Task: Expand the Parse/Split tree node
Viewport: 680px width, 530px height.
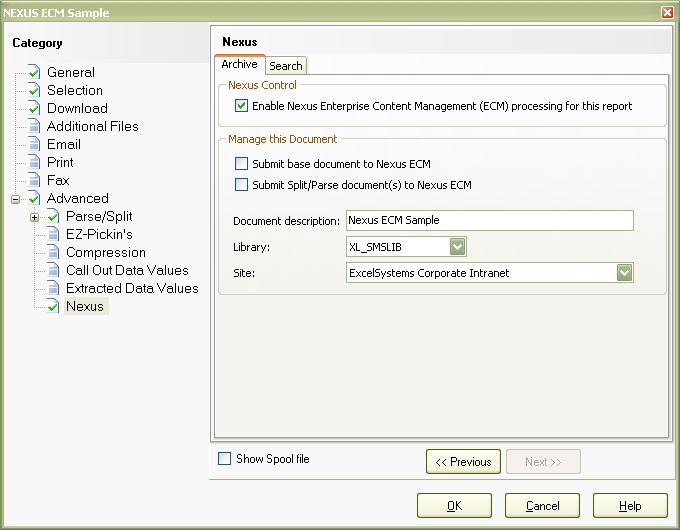Action: pyautogui.click(x=35, y=217)
